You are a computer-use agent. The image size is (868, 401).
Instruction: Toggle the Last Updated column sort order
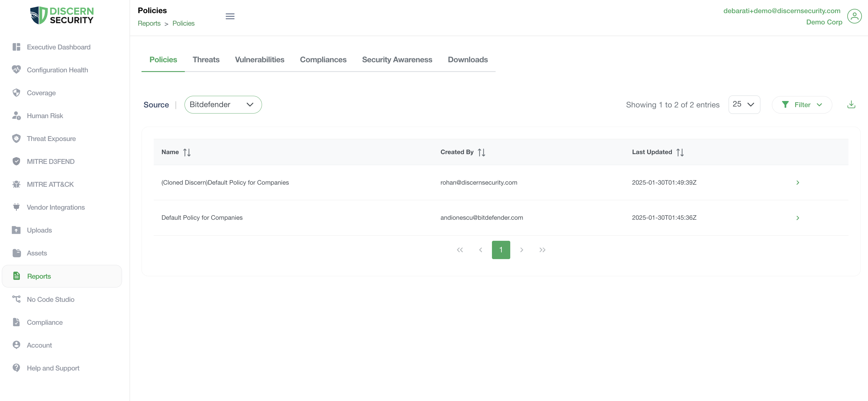pyautogui.click(x=680, y=152)
